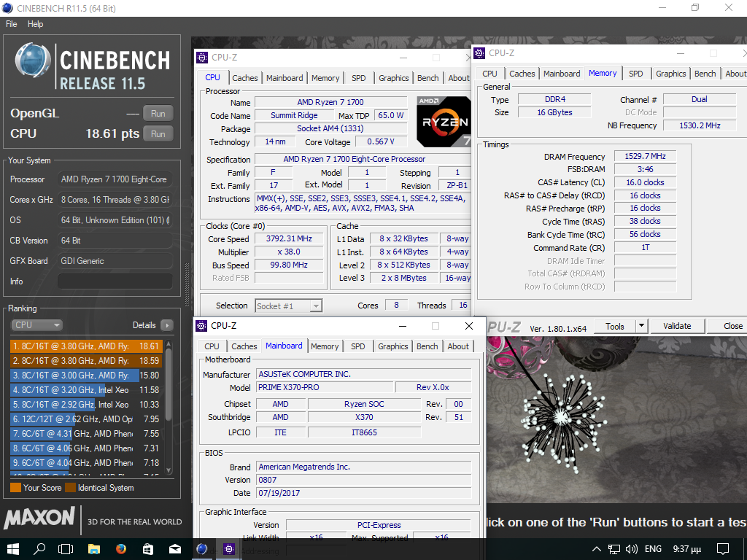
Task: Select ranking row 4 Intel Xeon 11.58
Action: pos(86,390)
